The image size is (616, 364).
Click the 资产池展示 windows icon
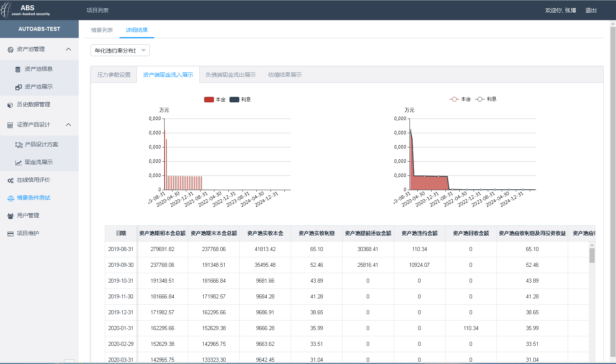(x=18, y=87)
